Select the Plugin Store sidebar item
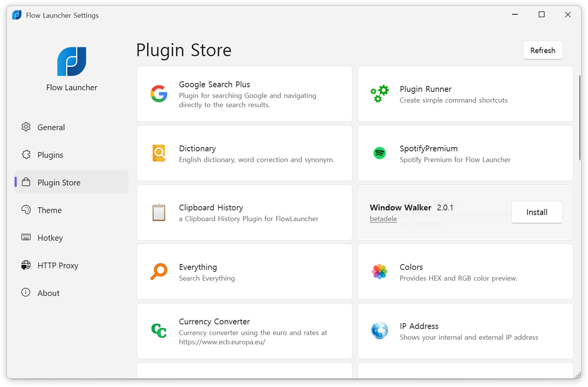The width and height of the screenshot is (588, 387). 71,182
